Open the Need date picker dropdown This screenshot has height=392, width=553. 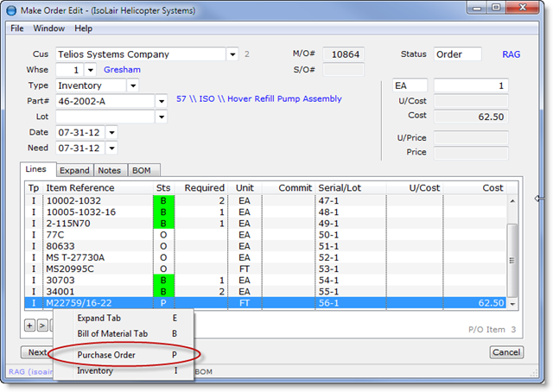pyautogui.click(x=111, y=148)
